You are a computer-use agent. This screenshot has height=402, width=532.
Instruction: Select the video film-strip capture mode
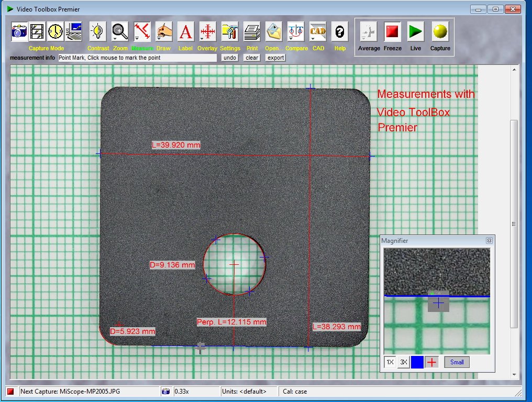coord(37,32)
